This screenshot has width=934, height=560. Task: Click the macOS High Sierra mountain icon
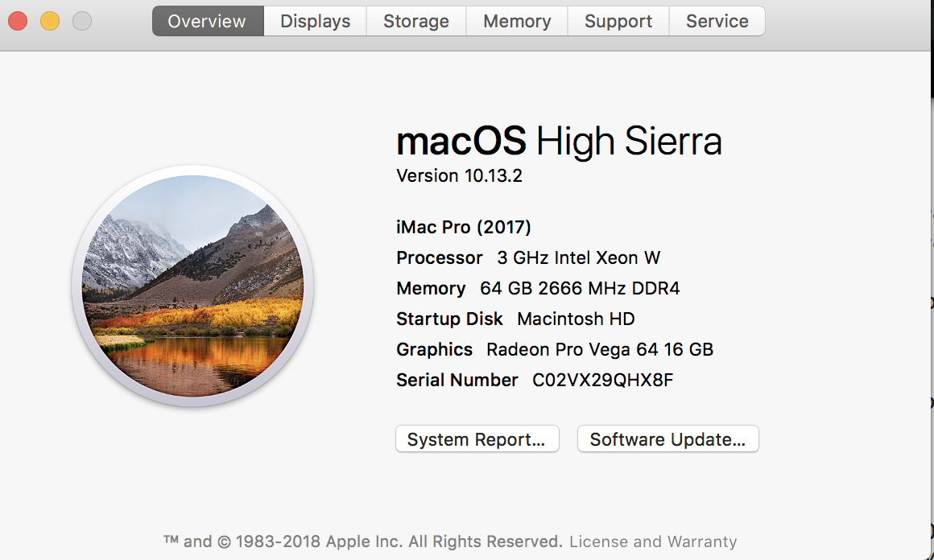point(192,286)
